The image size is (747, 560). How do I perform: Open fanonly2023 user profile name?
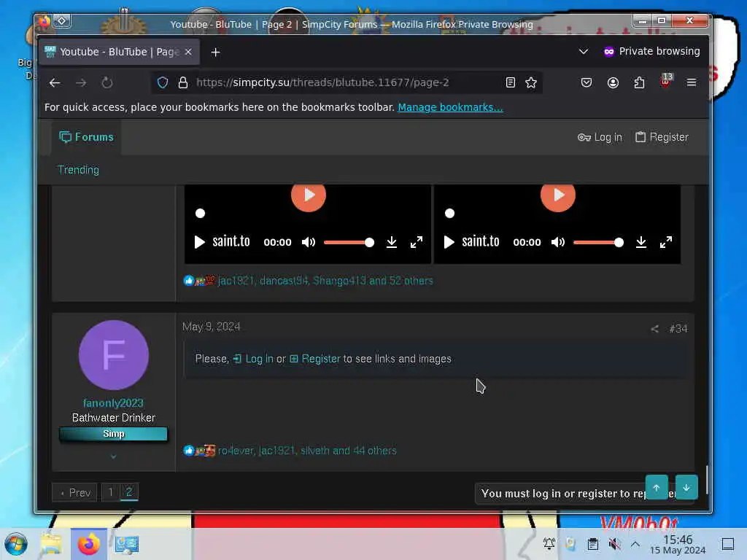pos(113,403)
